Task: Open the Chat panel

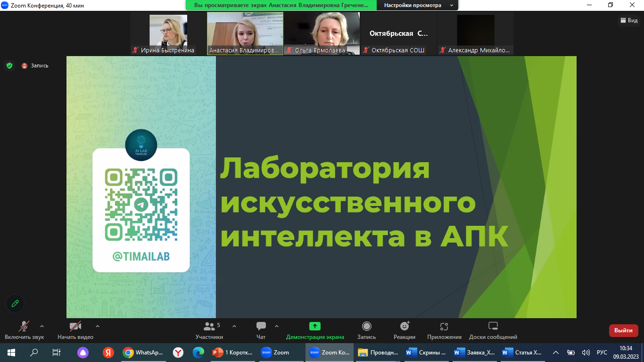Action: pos(261,330)
